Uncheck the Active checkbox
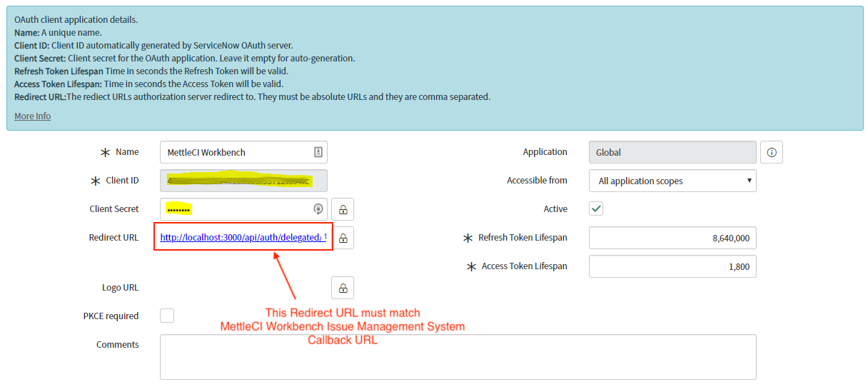This screenshot has width=868, height=387. coord(596,209)
